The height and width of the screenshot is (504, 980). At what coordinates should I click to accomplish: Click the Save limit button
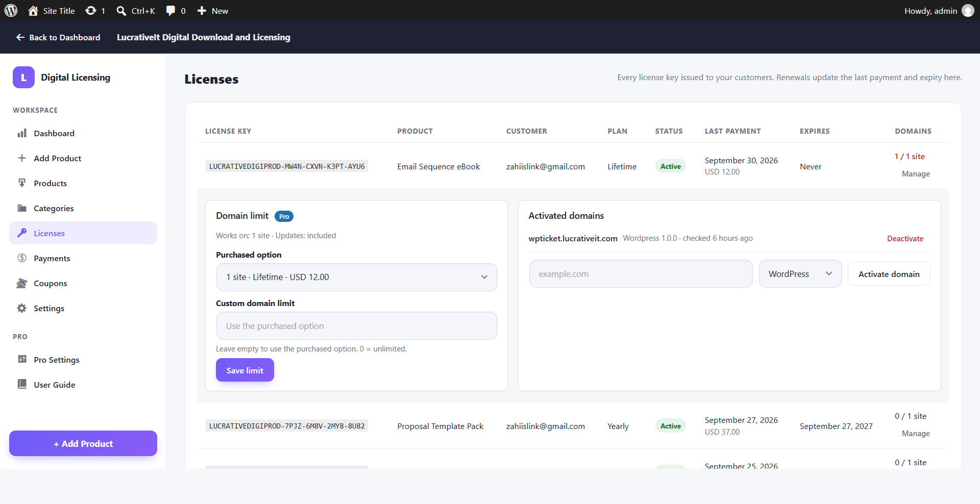click(x=245, y=370)
